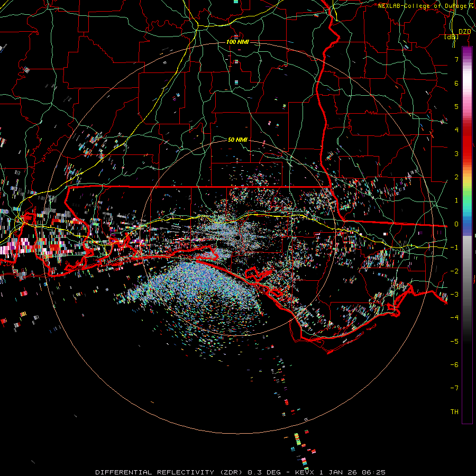The width and height of the screenshot is (476, 476).
Task: Click the -6 value on color scale
Action: tap(454, 365)
